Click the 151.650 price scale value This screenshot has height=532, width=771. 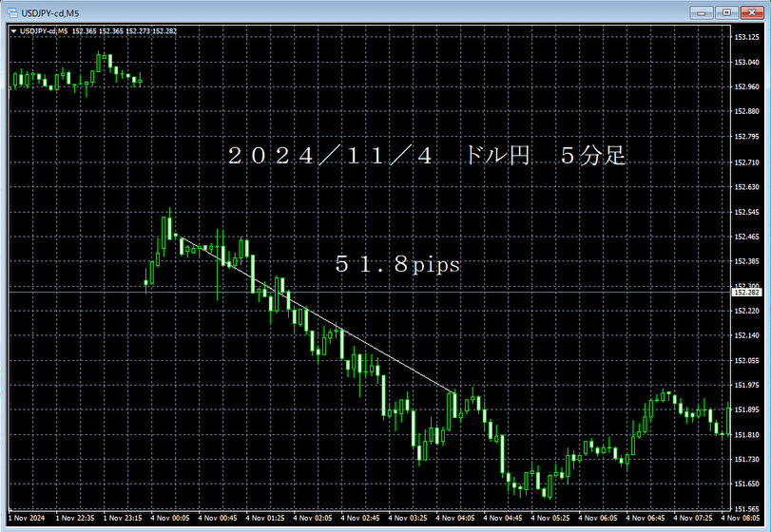coord(746,484)
